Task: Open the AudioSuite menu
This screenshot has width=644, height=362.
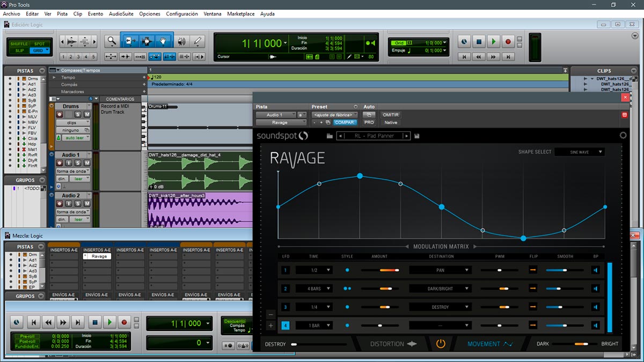Action: (x=121, y=14)
